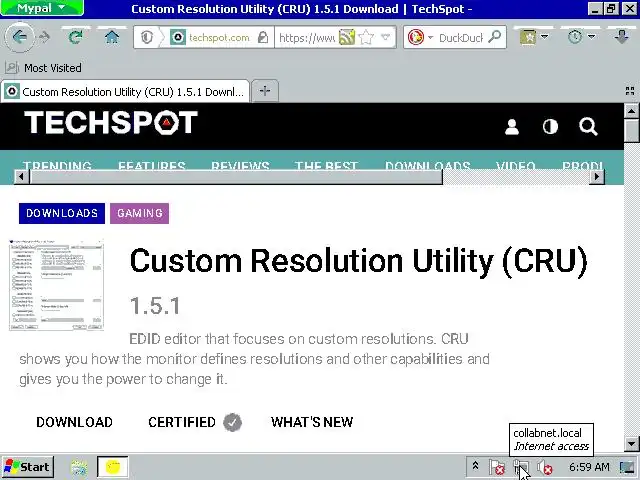Focus the DuckDuckGo search field
Screen dimensions: 640x480
coord(460,38)
